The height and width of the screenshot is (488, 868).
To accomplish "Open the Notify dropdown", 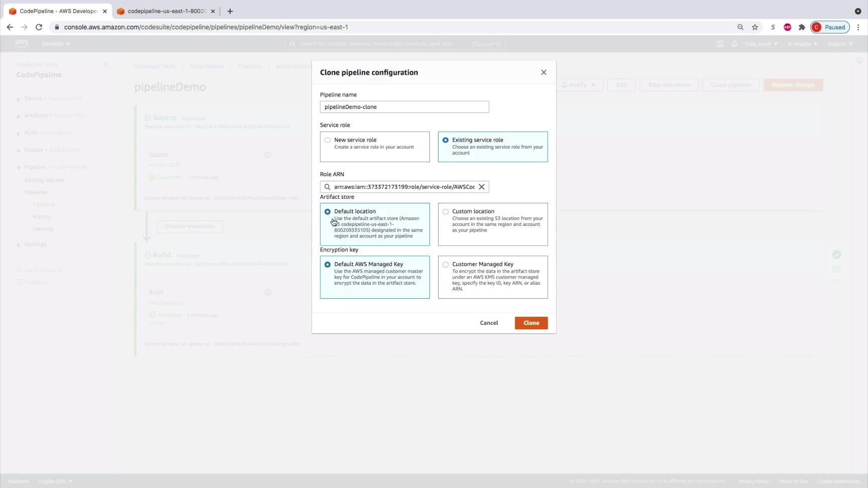I will click(x=579, y=85).
